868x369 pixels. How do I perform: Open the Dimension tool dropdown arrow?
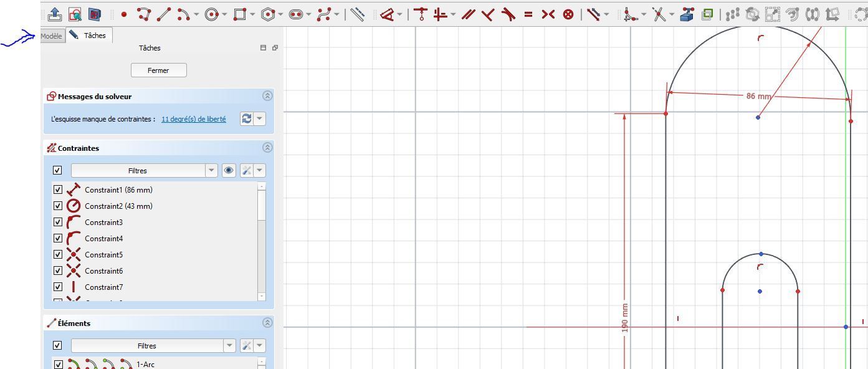[x=400, y=14]
